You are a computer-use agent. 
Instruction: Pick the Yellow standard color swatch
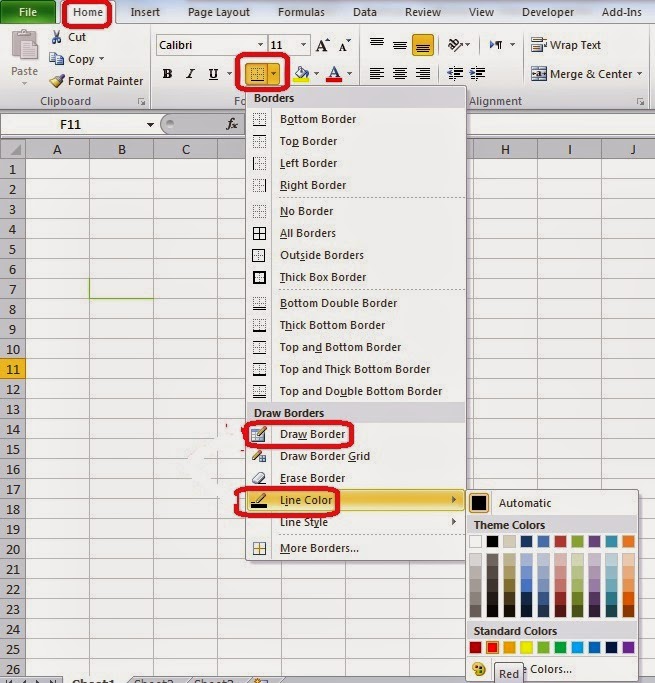coord(526,647)
